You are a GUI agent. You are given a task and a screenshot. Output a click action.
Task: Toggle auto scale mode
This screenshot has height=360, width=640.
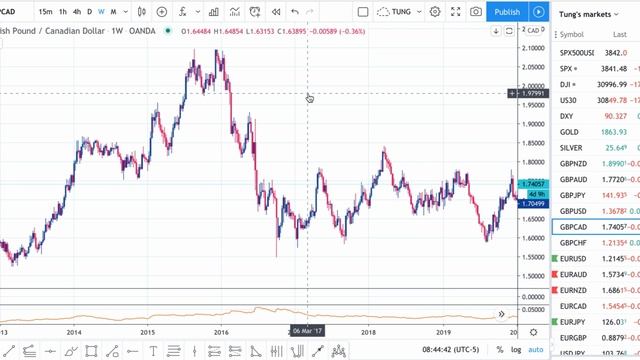(536, 350)
